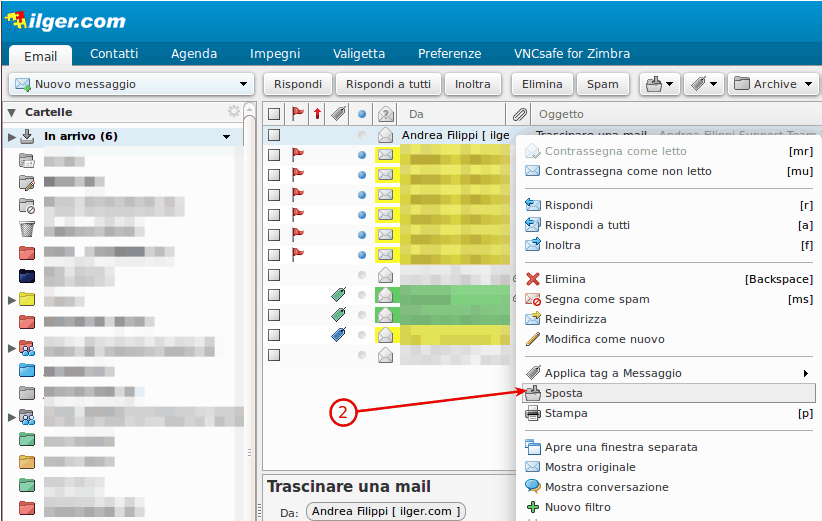The height and width of the screenshot is (521, 822).
Task: Check the Andrea Filippi message checkbox
Action: click(x=274, y=135)
